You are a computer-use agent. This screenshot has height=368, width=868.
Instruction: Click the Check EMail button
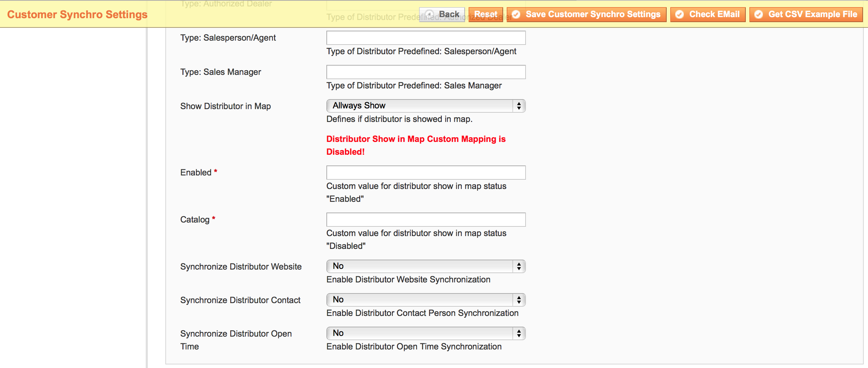708,15
